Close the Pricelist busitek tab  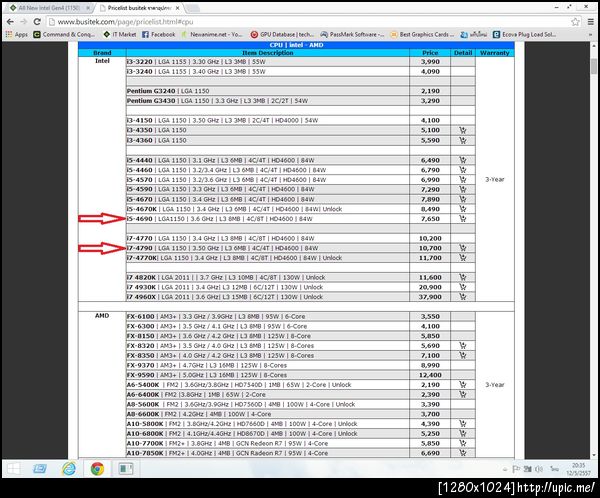click(178, 8)
